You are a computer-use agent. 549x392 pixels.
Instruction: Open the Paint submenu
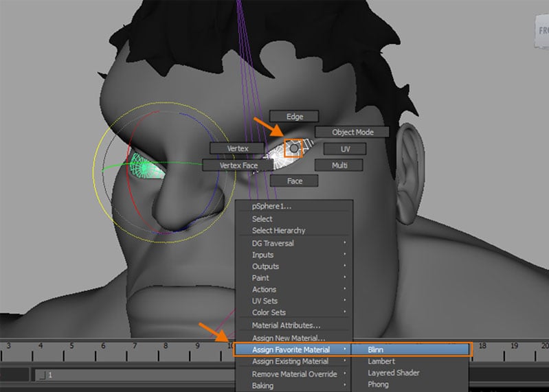point(294,278)
